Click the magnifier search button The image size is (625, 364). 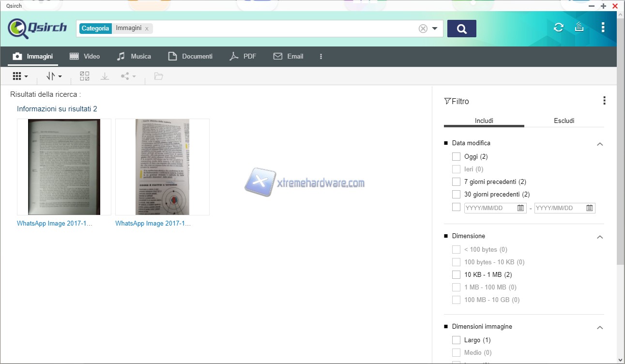pyautogui.click(x=461, y=29)
